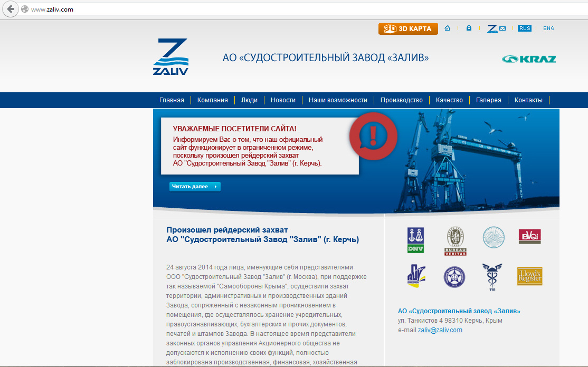Image resolution: width=588 pixels, height=367 pixels.
Task: Click the padlock login icon
Action: click(x=469, y=28)
